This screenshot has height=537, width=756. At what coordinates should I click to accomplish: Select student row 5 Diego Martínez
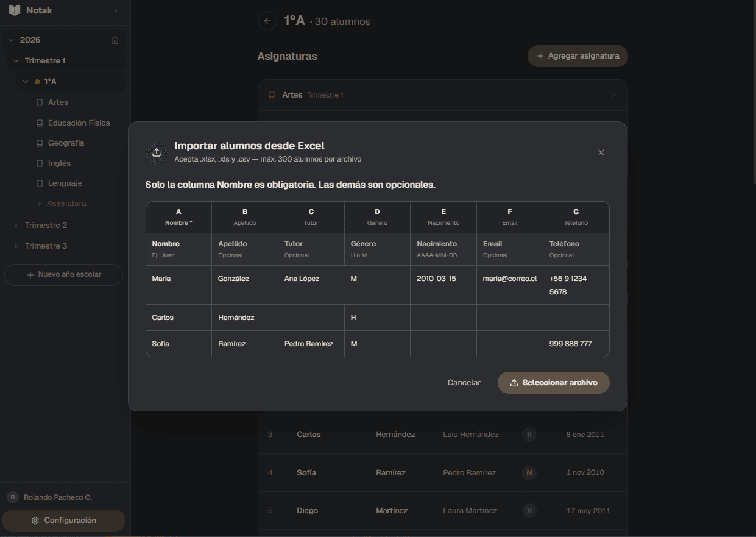click(x=442, y=511)
